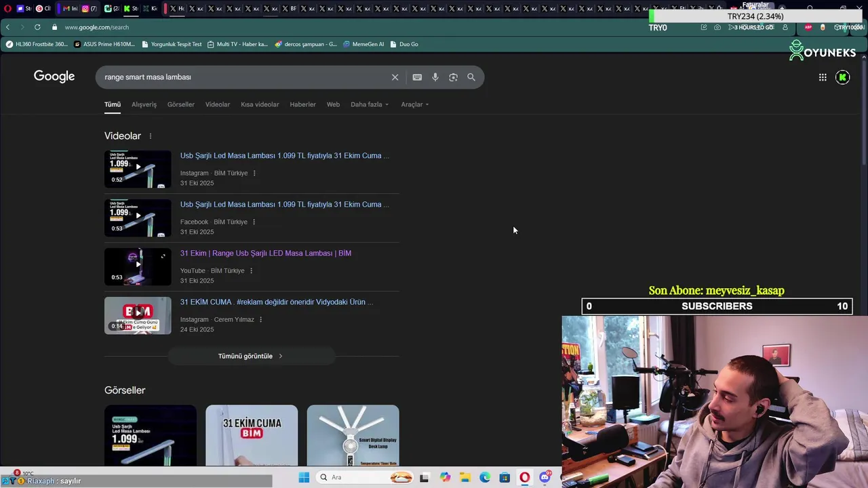This screenshot has height=488, width=868.
Task: Open Discord from the taskbar
Action: pos(545,478)
